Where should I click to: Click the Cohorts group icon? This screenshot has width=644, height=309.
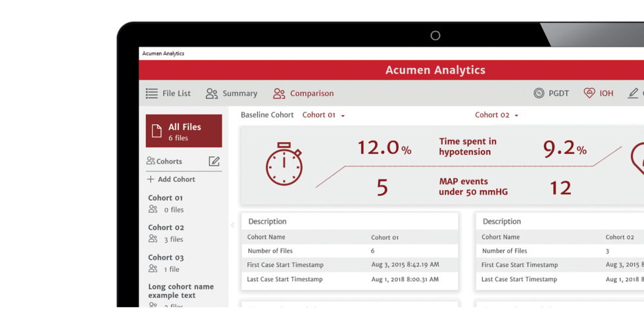point(151,161)
